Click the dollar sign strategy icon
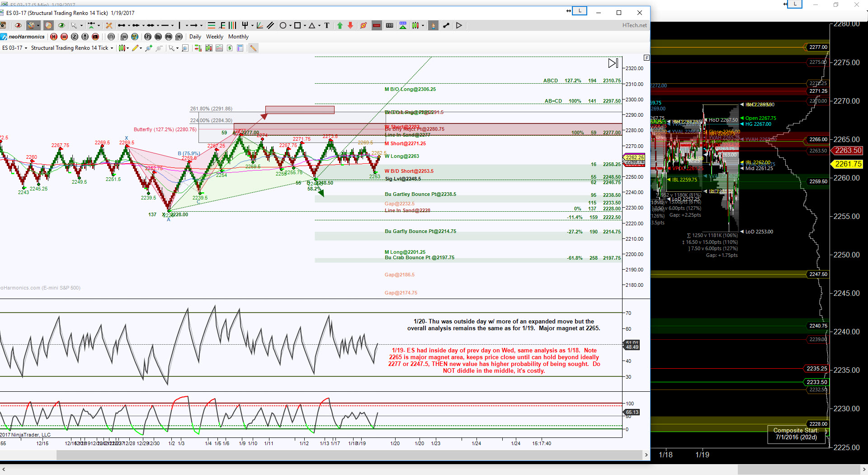Screen dimensions: 868x475 pyautogui.click(x=230, y=48)
